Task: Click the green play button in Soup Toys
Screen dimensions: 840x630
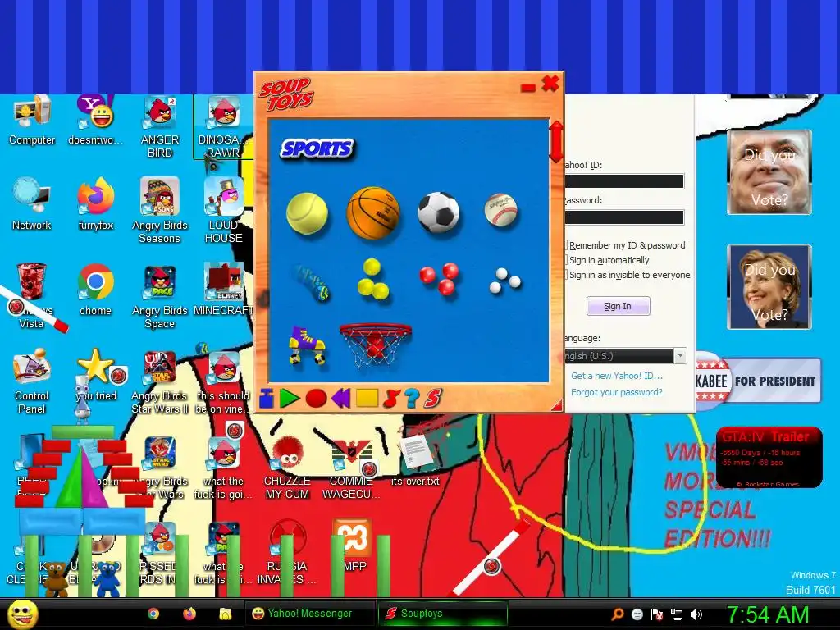Action: click(x=290, y=398)
